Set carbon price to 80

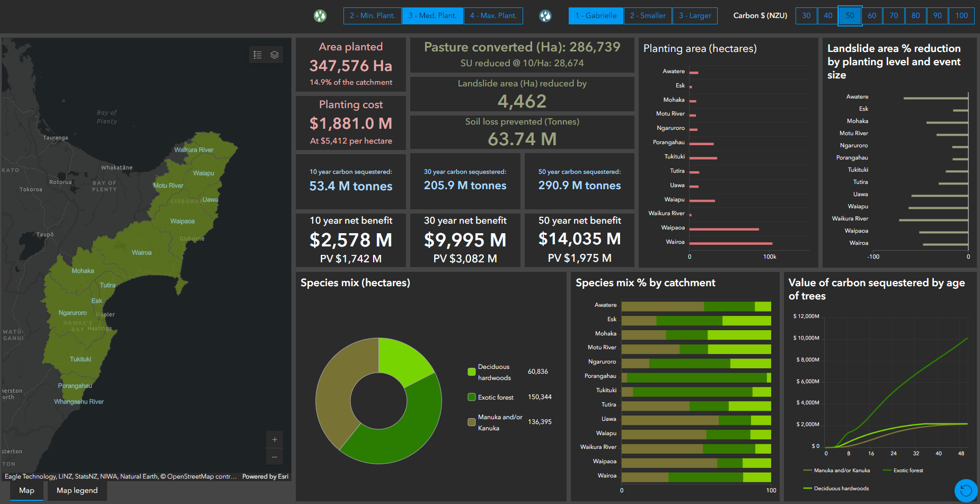click(916, 16)
